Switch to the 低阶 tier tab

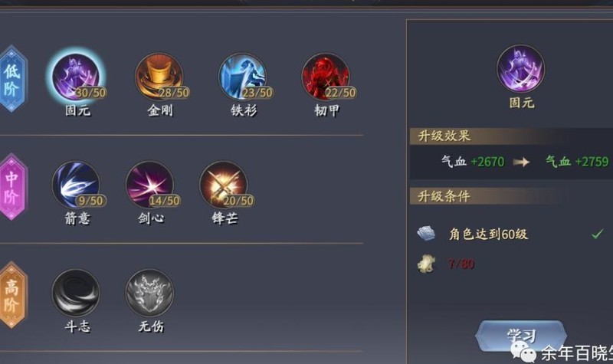(x=12, y=79)
